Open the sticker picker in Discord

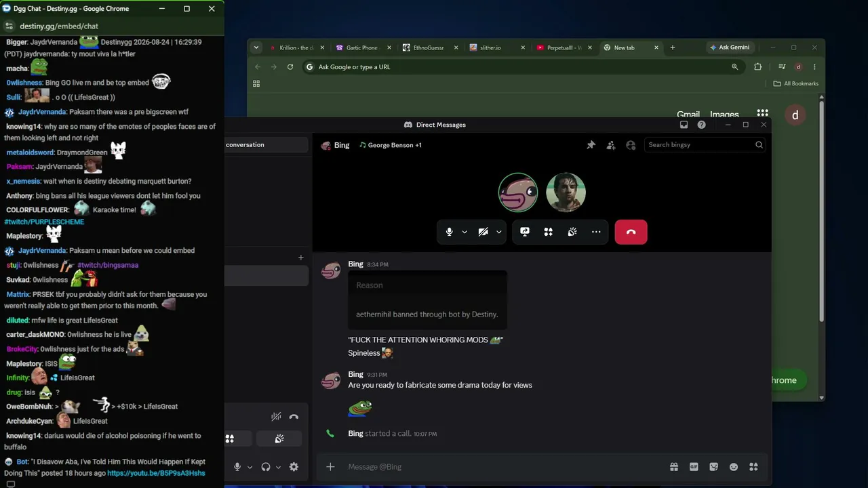click(713, 466)
